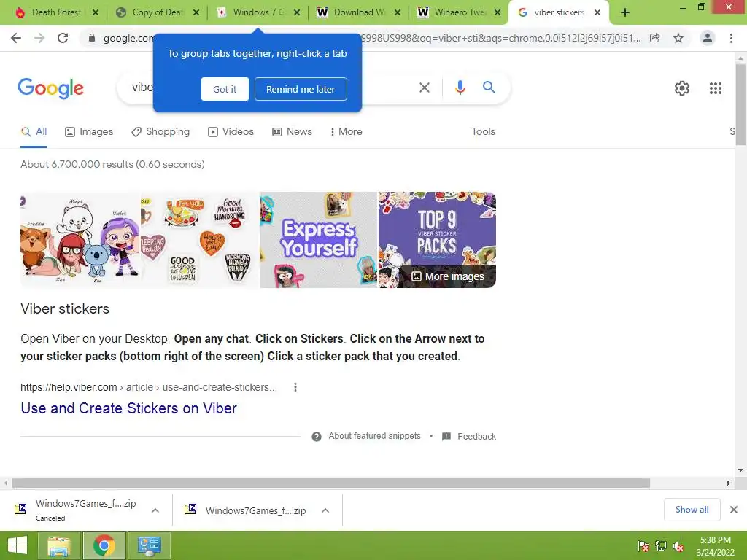The width and height of the screenshot is (747, 560).
Task: Reload the page with the refresh icon
Action: coord(63,38)
